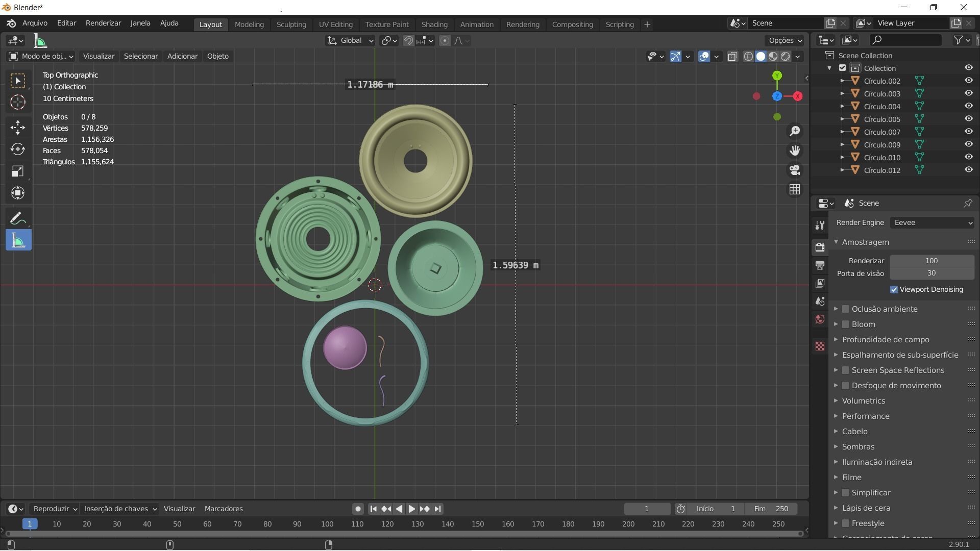Toggle camera view icon
980x551 pixels.
pyautogui.click(x=795, y=170)
